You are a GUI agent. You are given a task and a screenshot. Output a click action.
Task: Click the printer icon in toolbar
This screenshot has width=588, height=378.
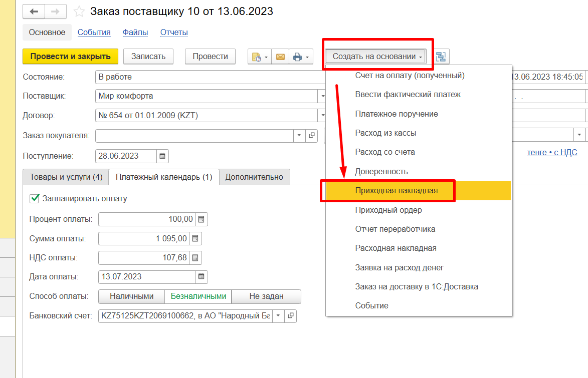pos(297,57)
